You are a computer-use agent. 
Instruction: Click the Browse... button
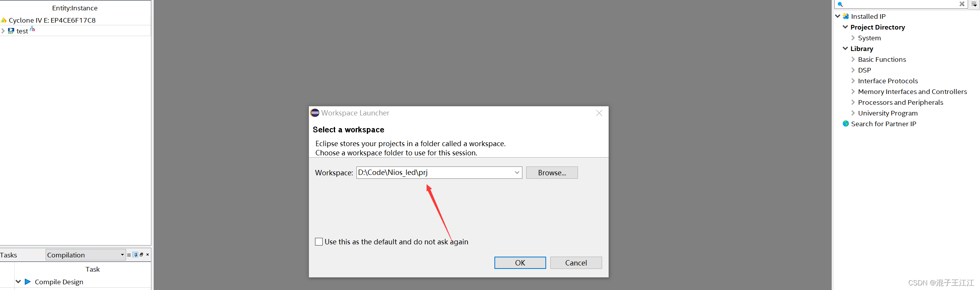coord(552,173)
